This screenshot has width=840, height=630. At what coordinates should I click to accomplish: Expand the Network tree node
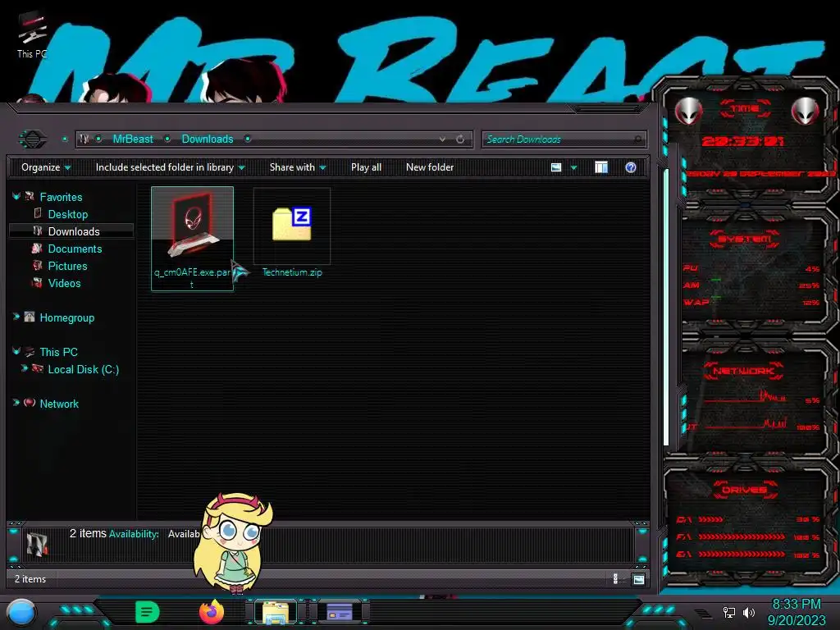[x=16, y=402]
